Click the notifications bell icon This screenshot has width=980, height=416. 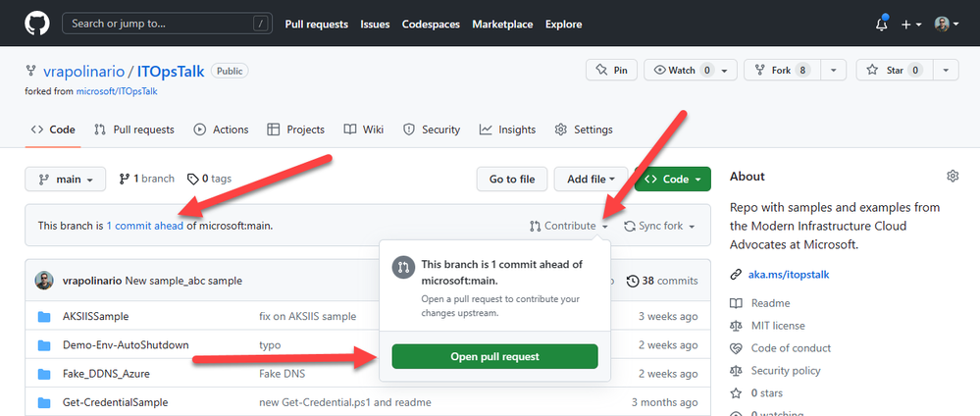point(881,24)
